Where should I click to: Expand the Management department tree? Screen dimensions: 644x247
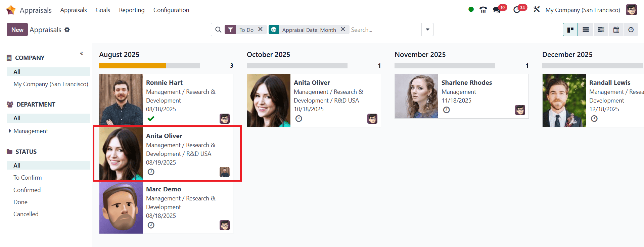10,131
